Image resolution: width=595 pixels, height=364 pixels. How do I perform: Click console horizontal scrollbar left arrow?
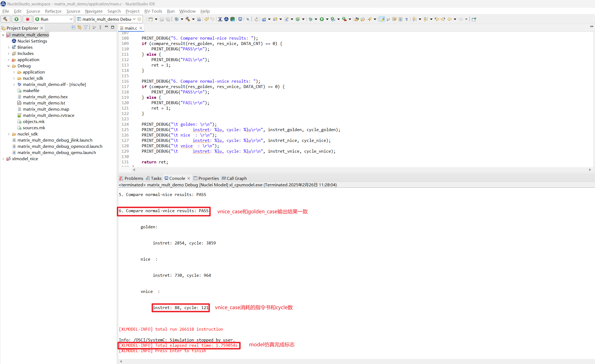121,361
